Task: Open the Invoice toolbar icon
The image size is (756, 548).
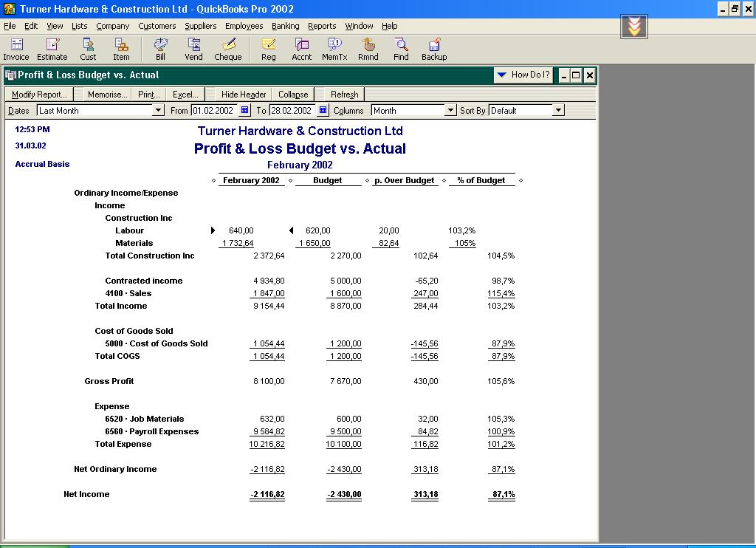Action: [16, 49]
